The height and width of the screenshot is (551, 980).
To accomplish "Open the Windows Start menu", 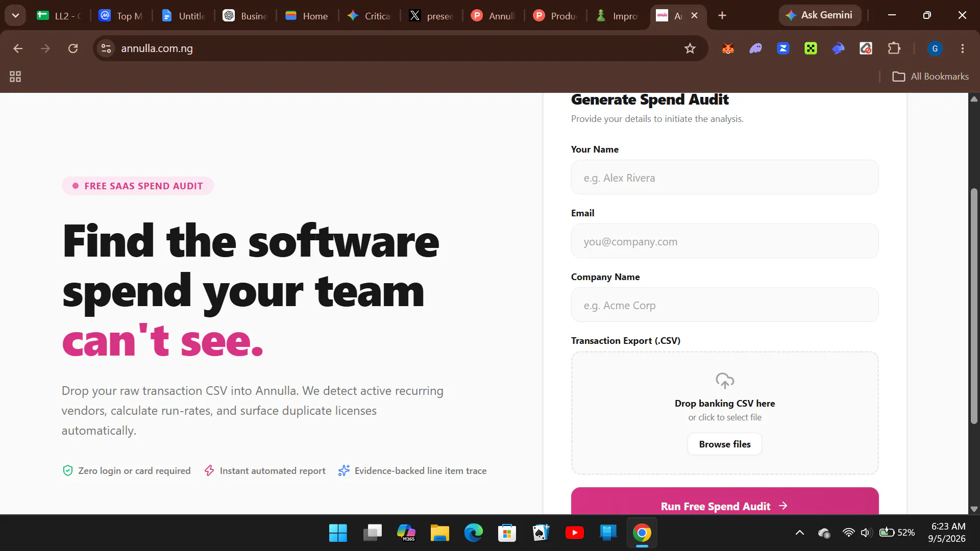I will click(338, 533).
